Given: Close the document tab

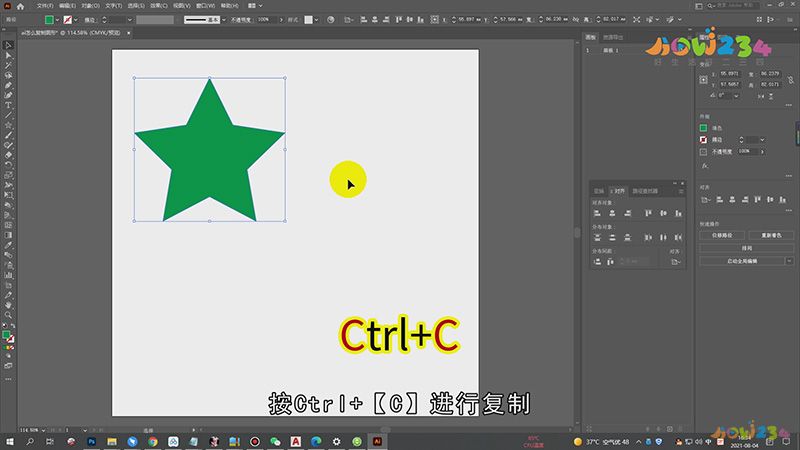Looking at the screenshot, I should 129,33.
